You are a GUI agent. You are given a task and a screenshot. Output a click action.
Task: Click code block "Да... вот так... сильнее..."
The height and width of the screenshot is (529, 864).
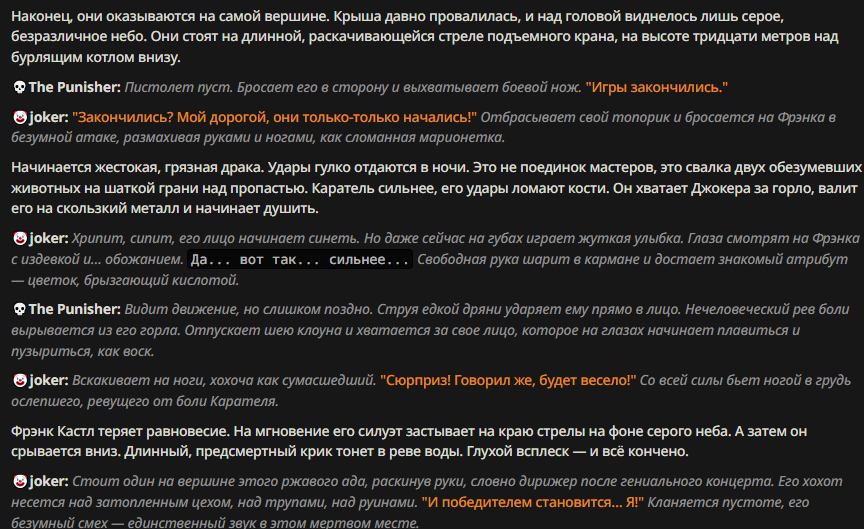tap(300, 260)
